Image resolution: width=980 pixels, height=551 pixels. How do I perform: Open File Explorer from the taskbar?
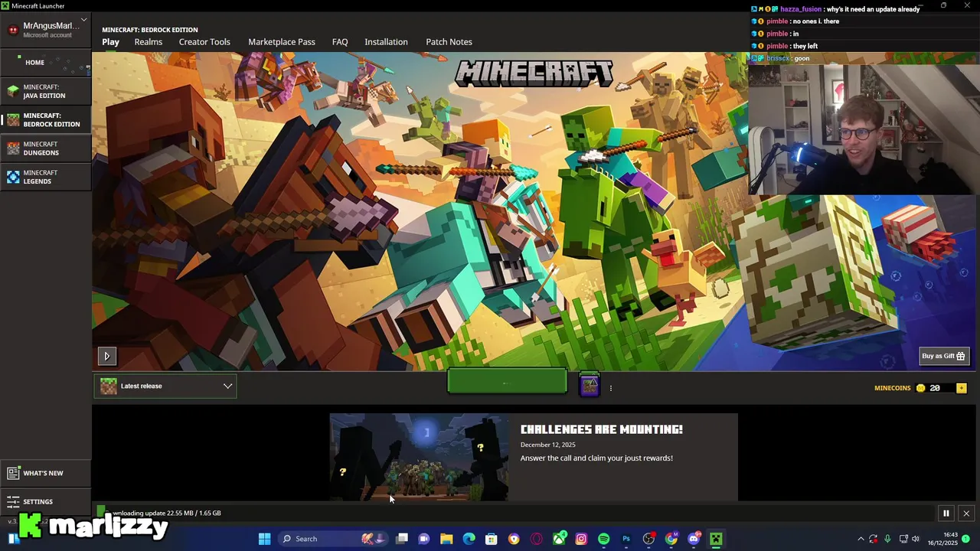pos(446,539)
